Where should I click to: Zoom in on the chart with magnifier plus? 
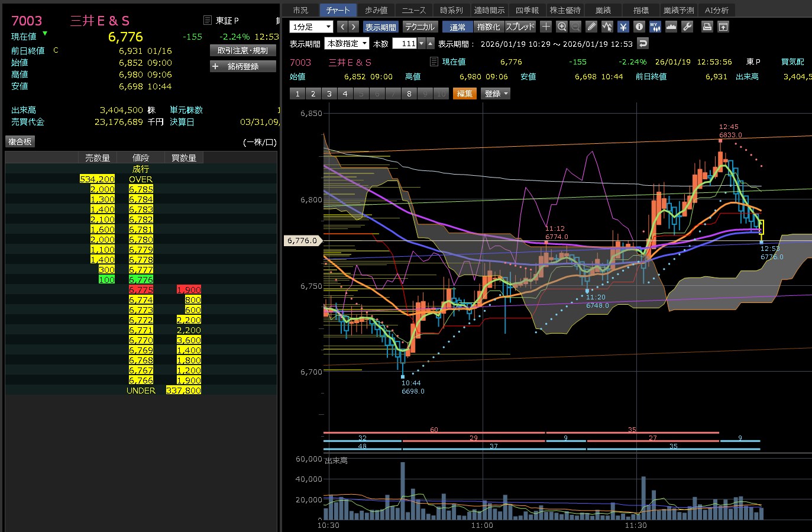click(561, 27)
